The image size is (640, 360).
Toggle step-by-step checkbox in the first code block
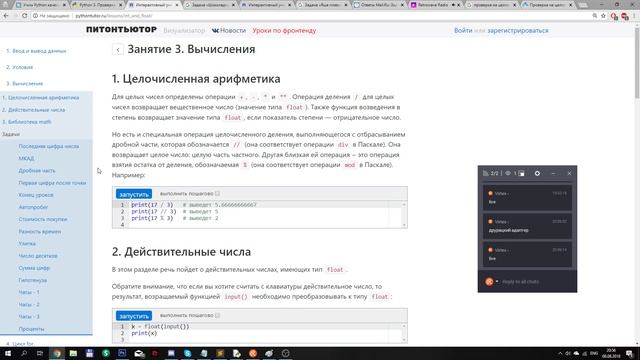[x=218, y=193]
